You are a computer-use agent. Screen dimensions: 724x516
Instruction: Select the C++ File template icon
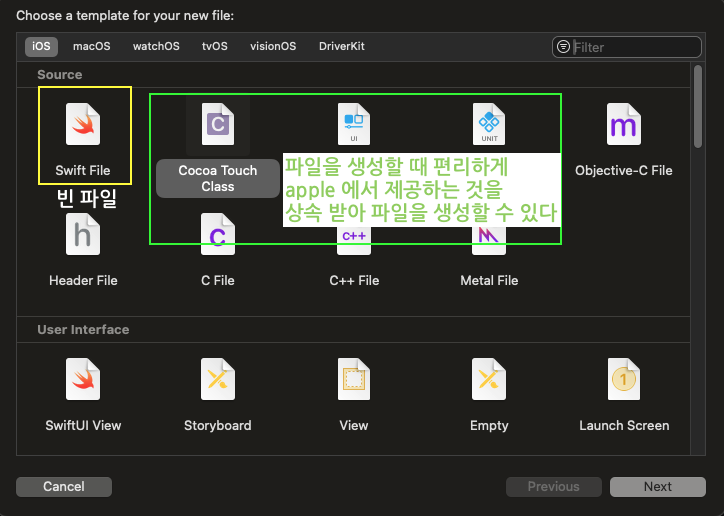(x=354, y=240)
